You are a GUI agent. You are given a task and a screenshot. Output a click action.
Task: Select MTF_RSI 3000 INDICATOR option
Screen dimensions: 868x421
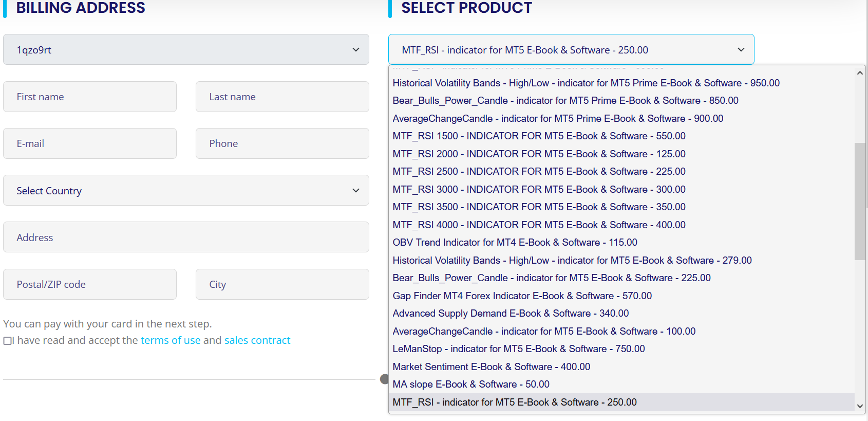(539, 190)
